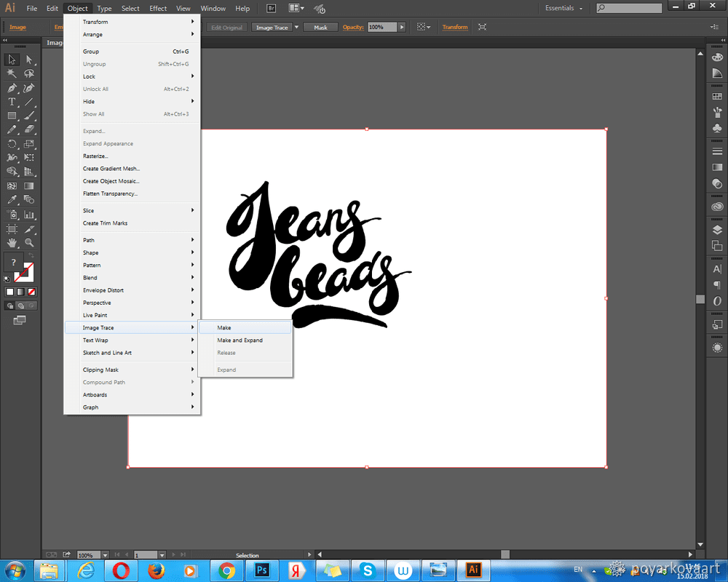Click the Windows Start button
Viewport: 728px width, 582px height.
(x=15, y=570)
